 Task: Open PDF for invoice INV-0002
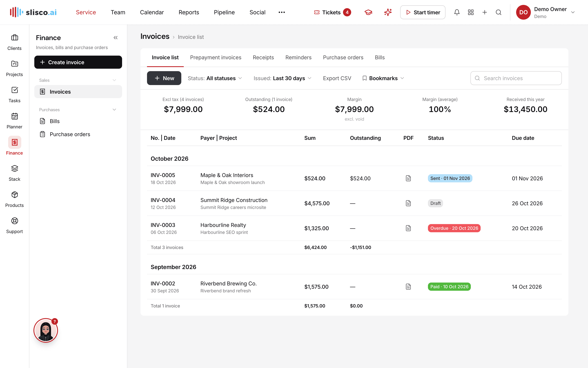point(408,286)
